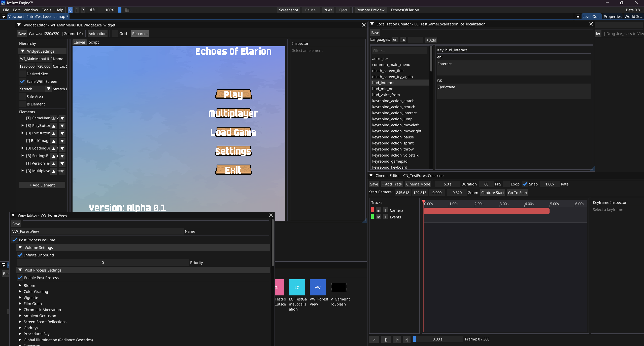Lock the Events track with l button
The height and width of the screenshot is (346, 644).
tap(385, 217)
